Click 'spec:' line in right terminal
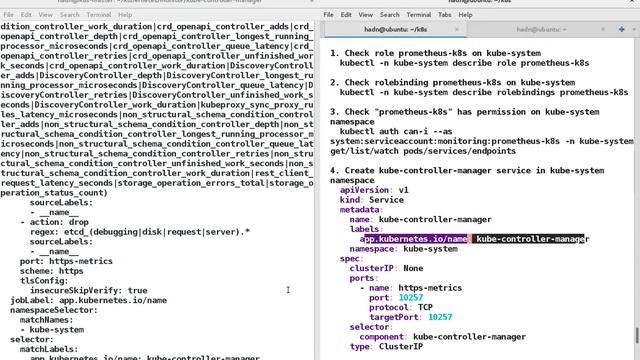Viewport: 640px width, 360px height. [x=351, y=259]
